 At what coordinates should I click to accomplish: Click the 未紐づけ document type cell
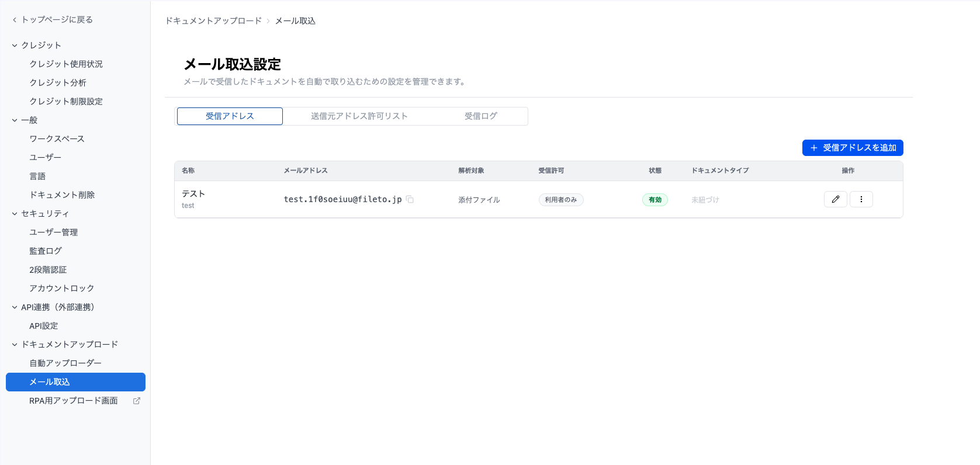(x=705, y=200)
